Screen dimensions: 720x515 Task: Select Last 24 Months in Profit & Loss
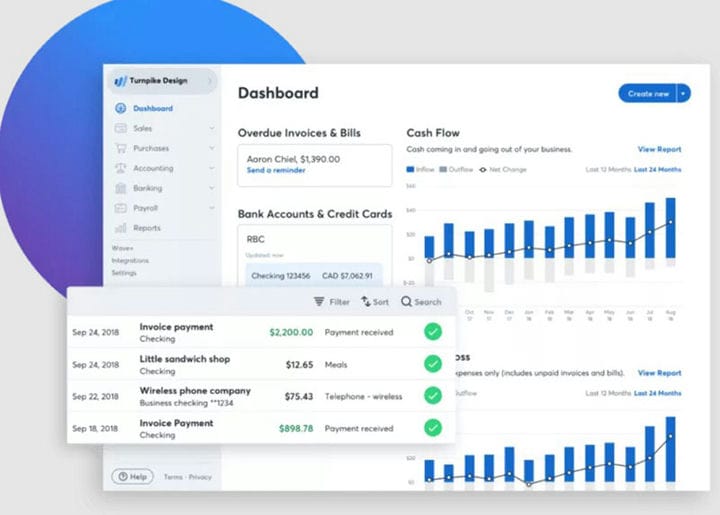click(658, 393)
